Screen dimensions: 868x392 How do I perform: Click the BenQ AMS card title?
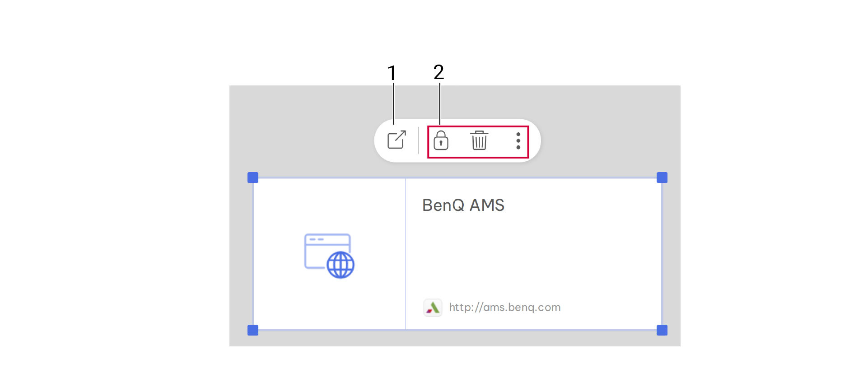(x=463, y=205)
